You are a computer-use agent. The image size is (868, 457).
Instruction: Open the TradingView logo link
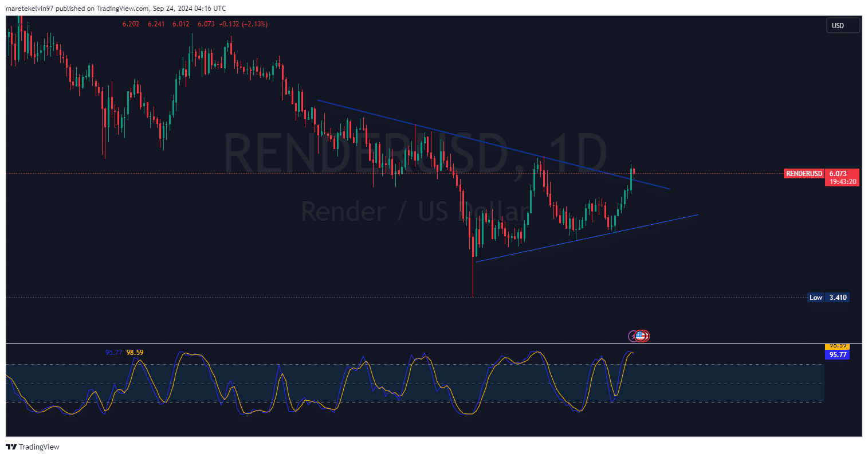(33, 447)
